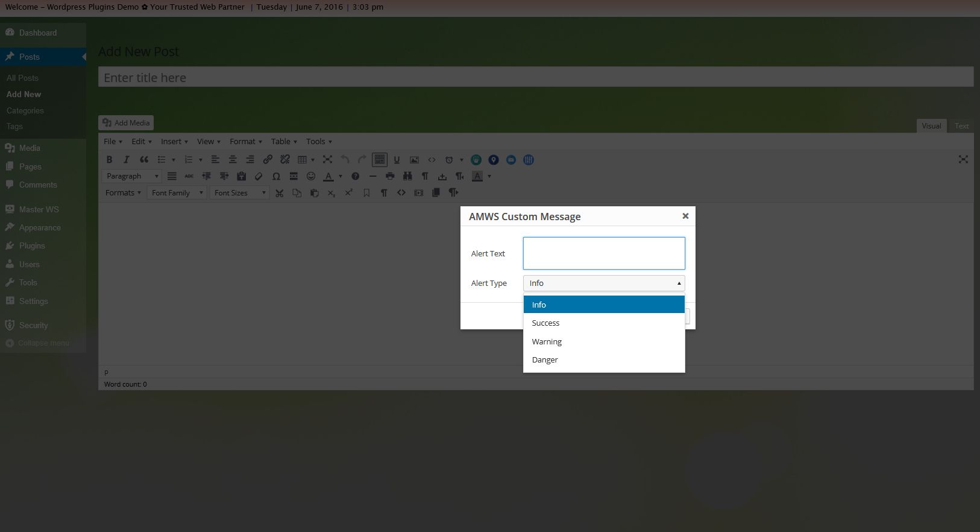
Task: Open Categories in Posts submenu
Action: (x=25, y=110)
